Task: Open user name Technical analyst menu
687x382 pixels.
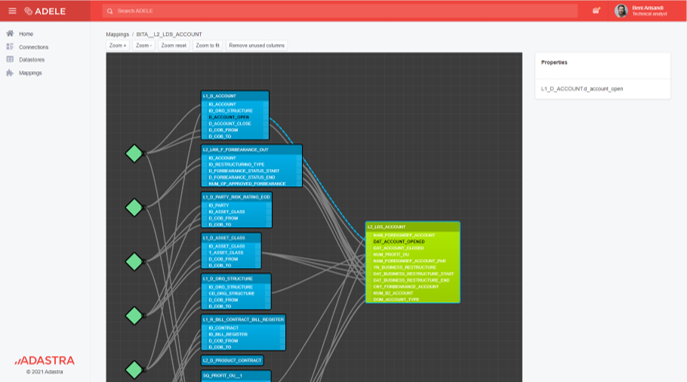Action: click(649, 11)
